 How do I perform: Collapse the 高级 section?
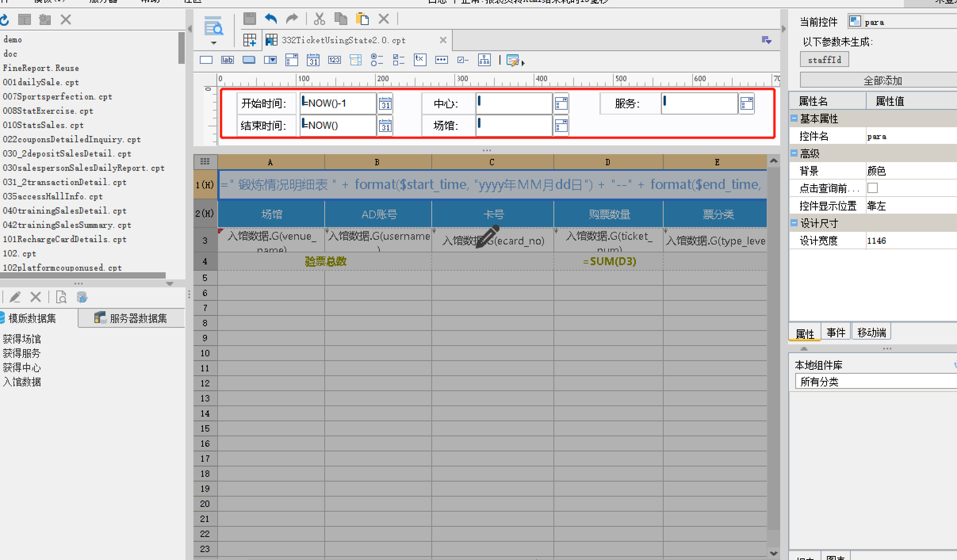794,153
